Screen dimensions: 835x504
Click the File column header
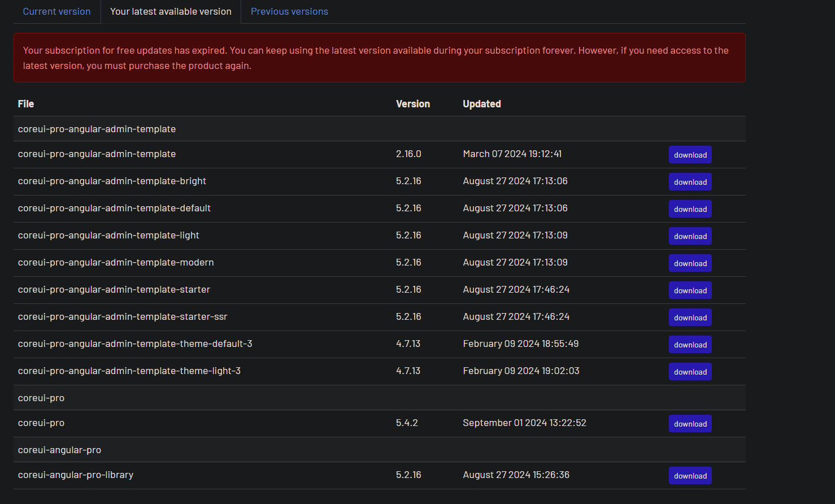point(26,104)
